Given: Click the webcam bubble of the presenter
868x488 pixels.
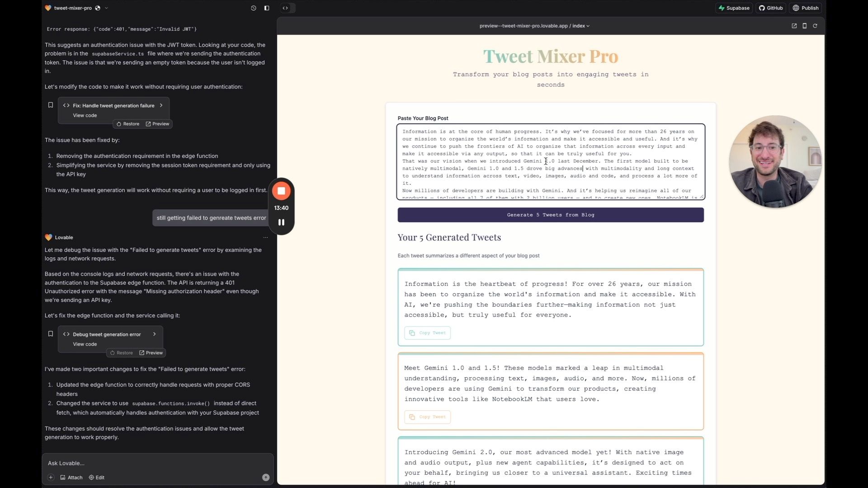Looking at the screenshot, I should tap(775, 162).
